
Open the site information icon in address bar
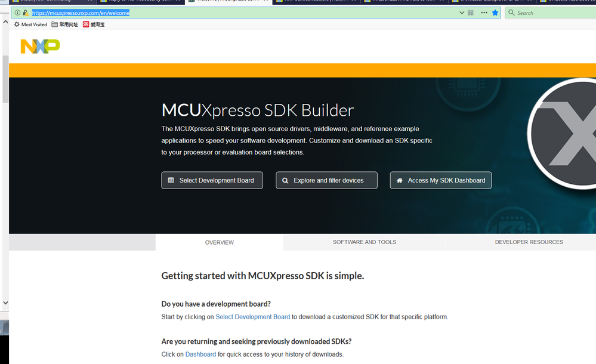17,13
